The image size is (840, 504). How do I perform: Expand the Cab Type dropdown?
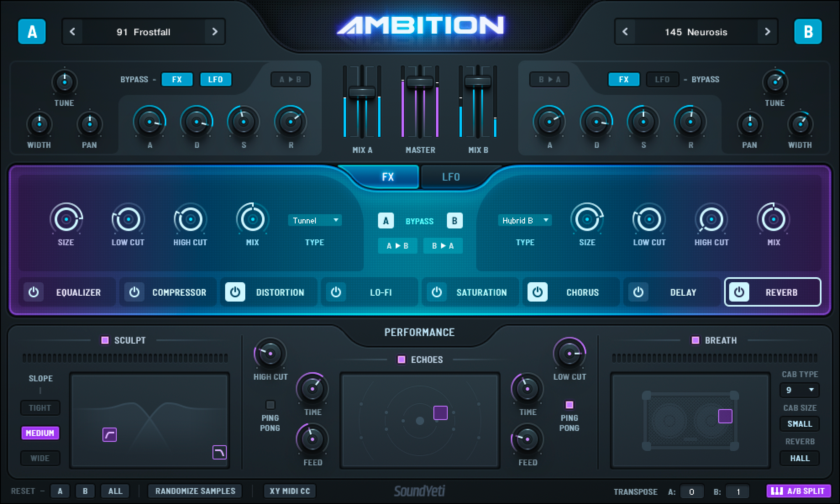click(799, 390)
